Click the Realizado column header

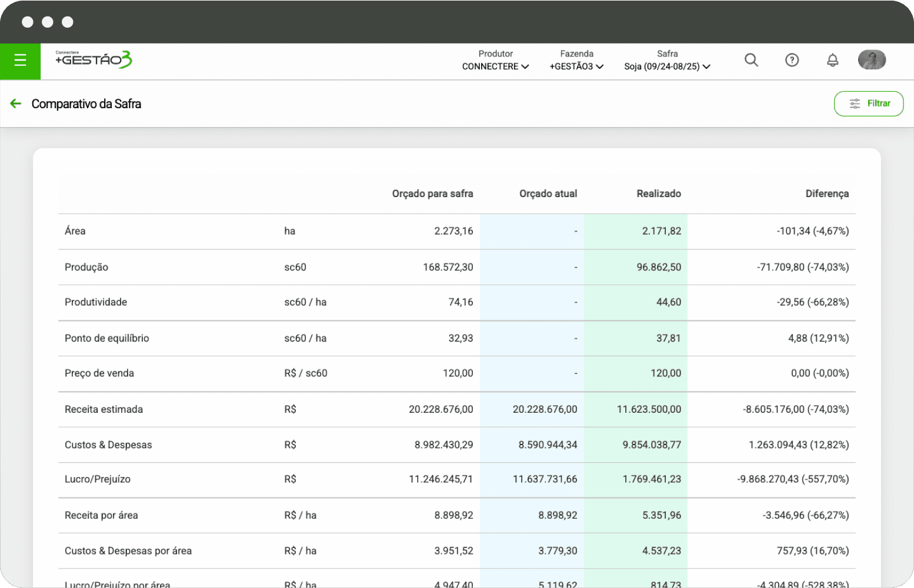(x=658, y=194)
